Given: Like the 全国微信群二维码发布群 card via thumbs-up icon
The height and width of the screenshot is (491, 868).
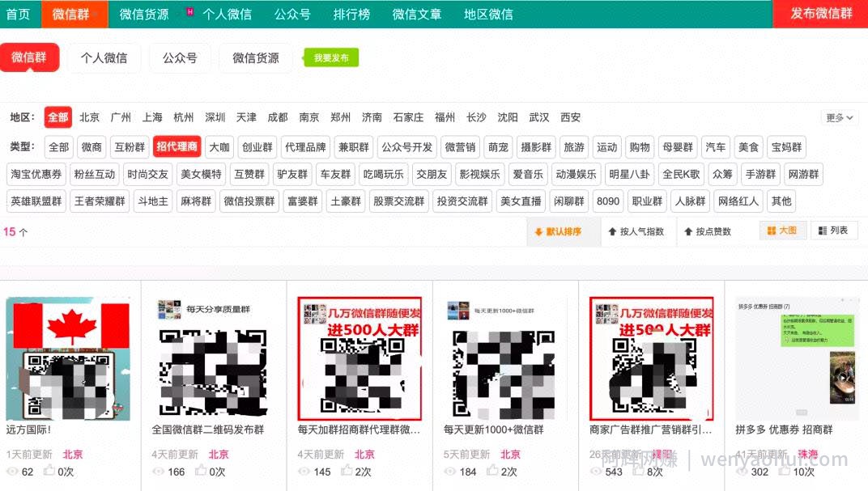Looking at the screenshot, I should (201, 471).
